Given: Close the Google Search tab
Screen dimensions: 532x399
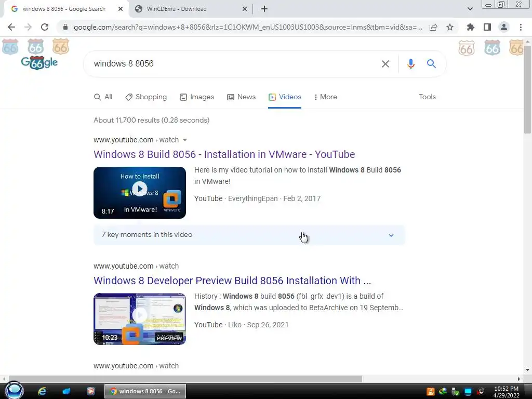Looking at the screenshot, I should [x=121, y=9].
